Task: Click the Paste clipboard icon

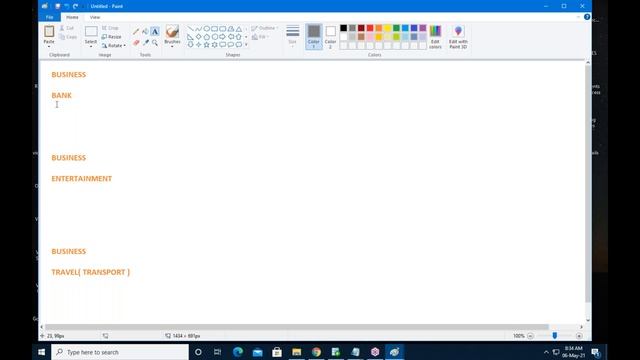Action: (49, 31)
